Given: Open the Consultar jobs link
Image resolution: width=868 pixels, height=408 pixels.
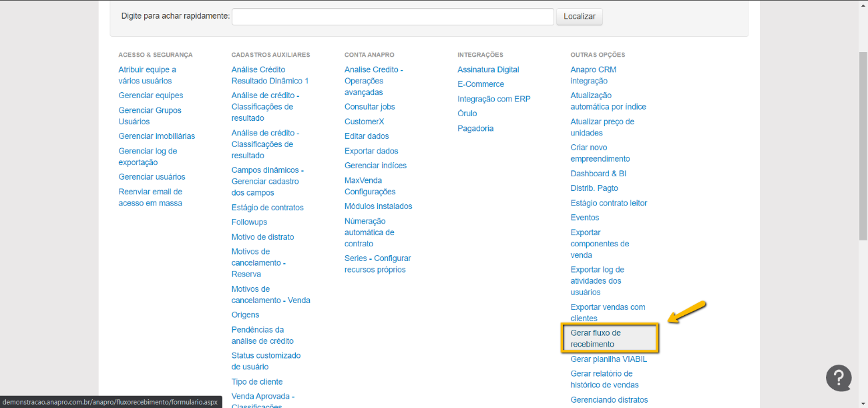Looking at the screenshot, I should (x=370, y=107).
